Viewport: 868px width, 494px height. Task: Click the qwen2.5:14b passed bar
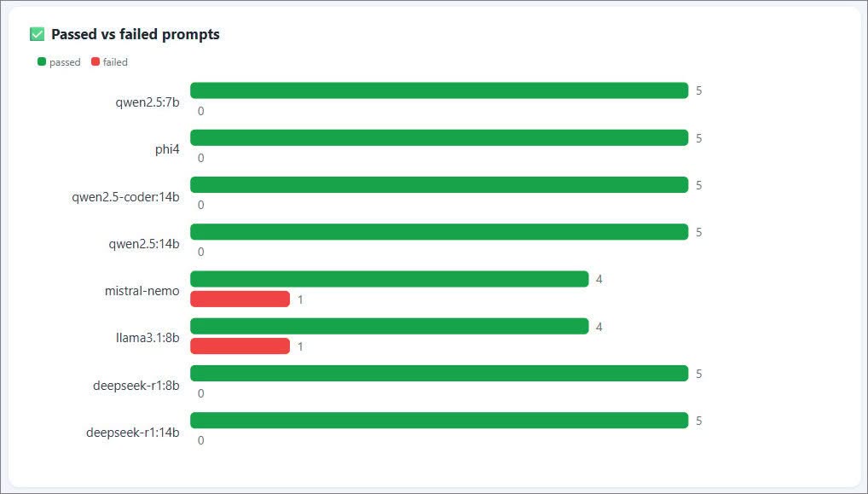[x=439, y=232]
